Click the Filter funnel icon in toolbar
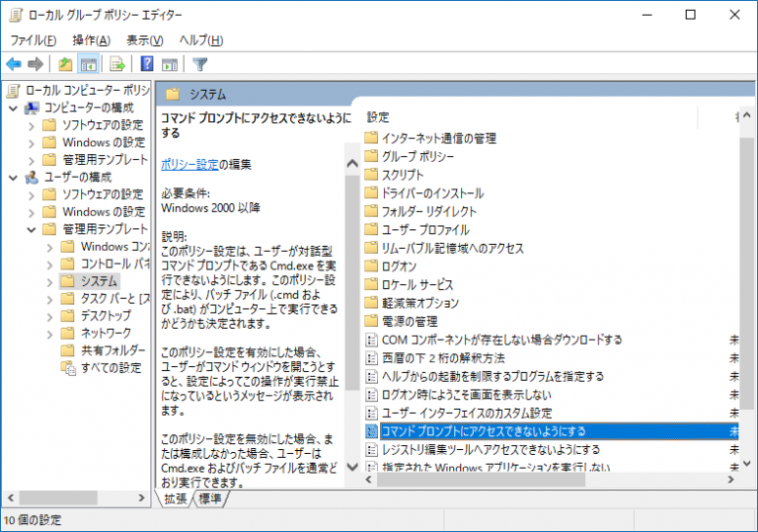Screen dimensions: 758x532 [x=200, y=64]
